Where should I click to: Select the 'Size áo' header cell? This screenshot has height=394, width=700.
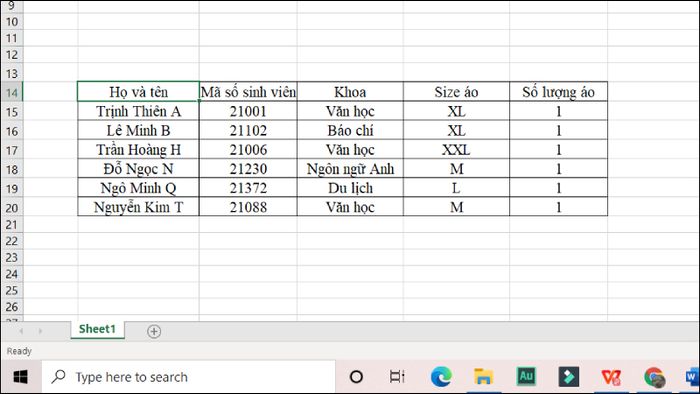click(456, 92)
